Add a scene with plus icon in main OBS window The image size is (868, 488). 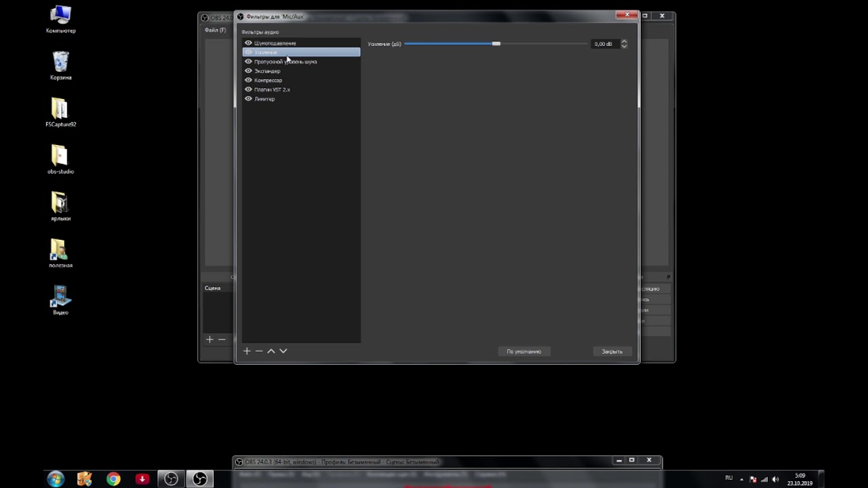point(210,340)
